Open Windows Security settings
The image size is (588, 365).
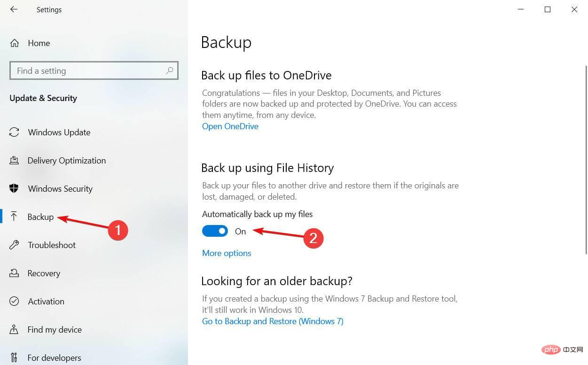(x=60, y=188)
